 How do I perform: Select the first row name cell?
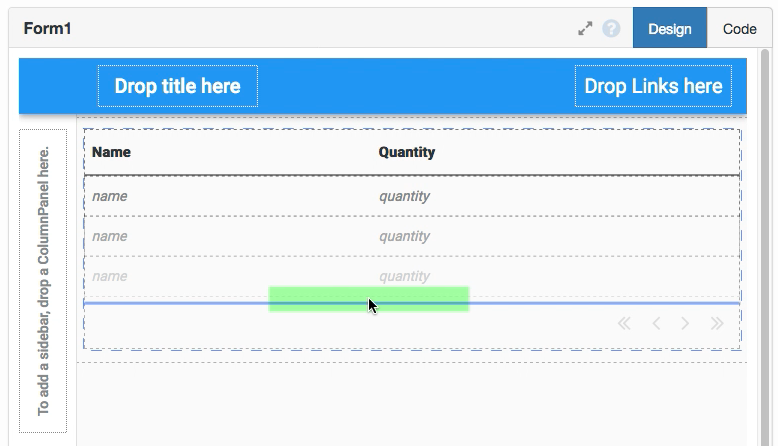coord(110,196)
